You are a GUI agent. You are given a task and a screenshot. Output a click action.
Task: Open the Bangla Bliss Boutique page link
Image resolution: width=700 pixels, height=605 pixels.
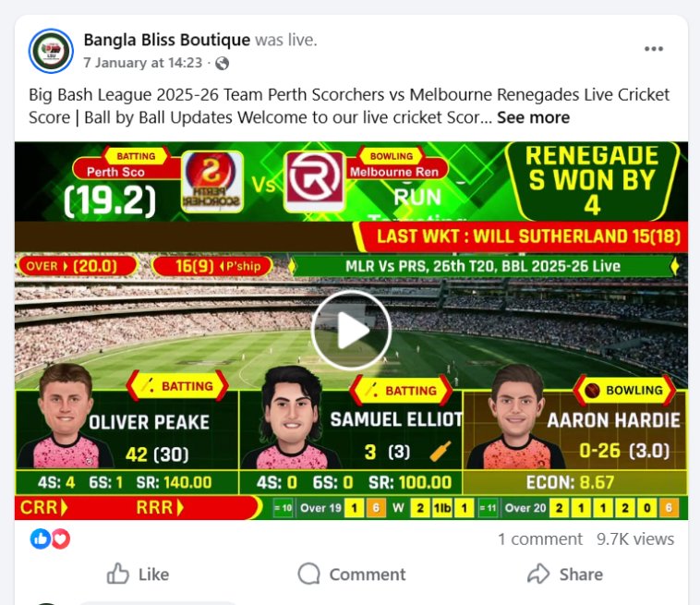(167, 41)
